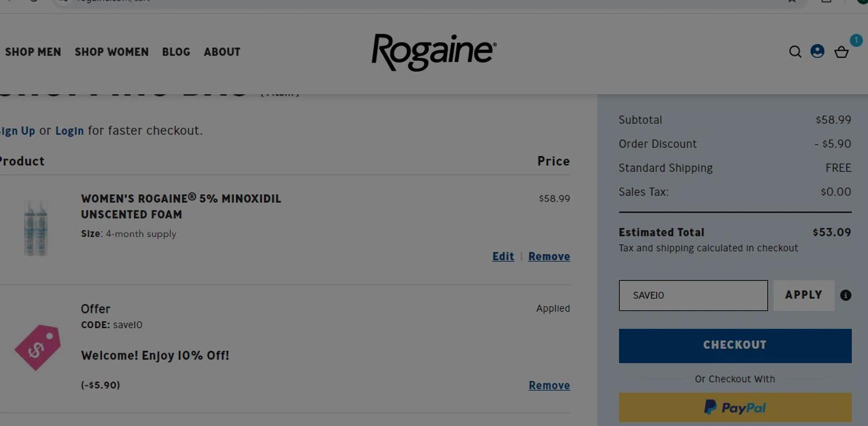Click the offer 'Applied' status text
This screenshot has width=868, height=426.
[553, 309]
